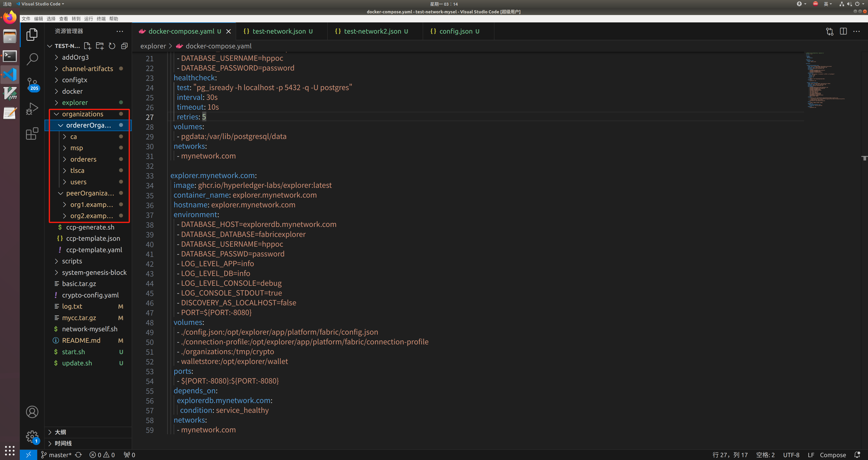Open the Accounts menu icon
The width and height of the screenshot is (868, 460).
[x=32, y=412]
